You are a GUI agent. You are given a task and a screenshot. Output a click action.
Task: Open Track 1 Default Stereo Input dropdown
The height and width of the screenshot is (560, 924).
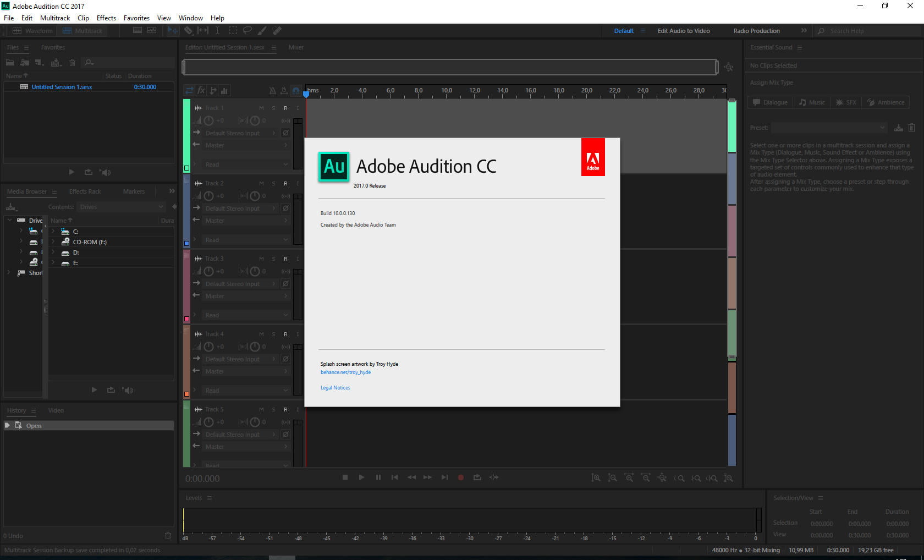(240, 133)
